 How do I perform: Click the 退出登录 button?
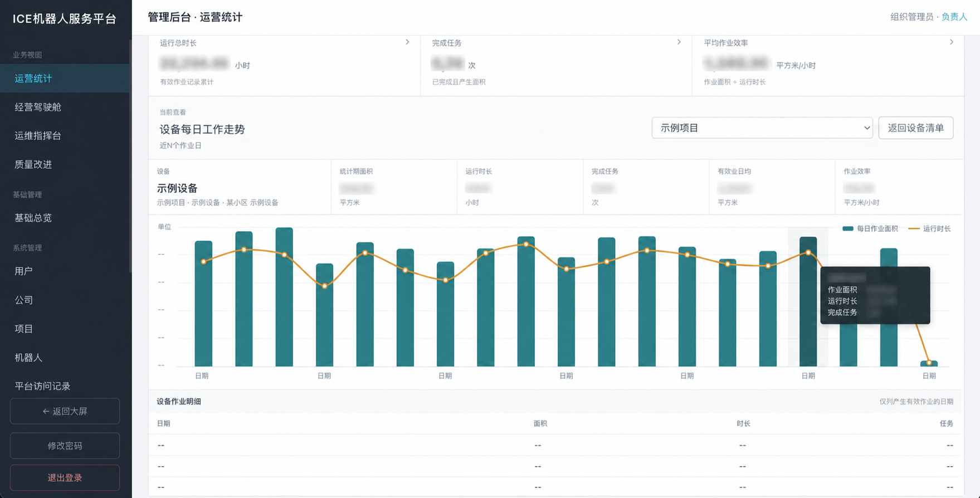click(65, 477)
